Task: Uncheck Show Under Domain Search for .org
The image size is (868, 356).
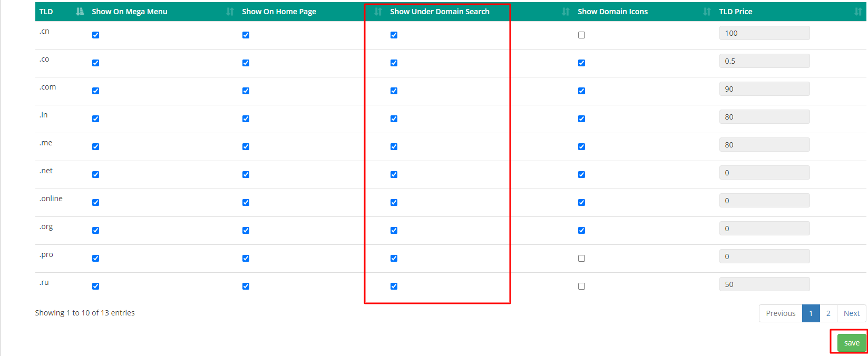Action: (x=394, y=231)
